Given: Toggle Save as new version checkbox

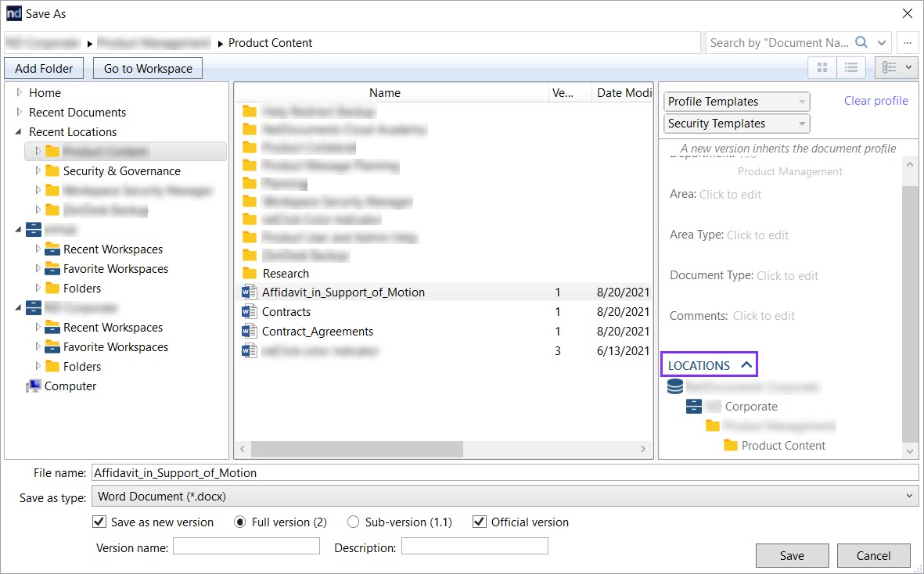Looking at the screenshot, I should click(99, 522).
